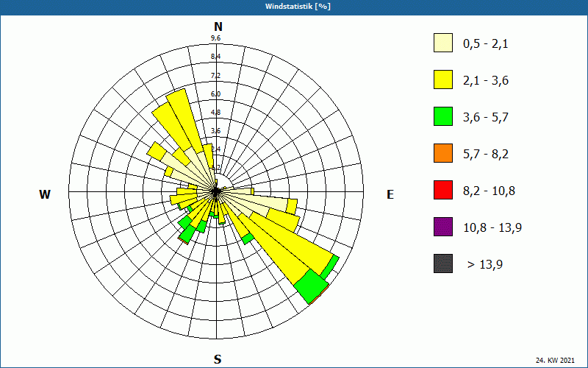Click the '7,2' radial axis label
The height and width of the screenshot is (368, 588).
(x=215, y=76)
